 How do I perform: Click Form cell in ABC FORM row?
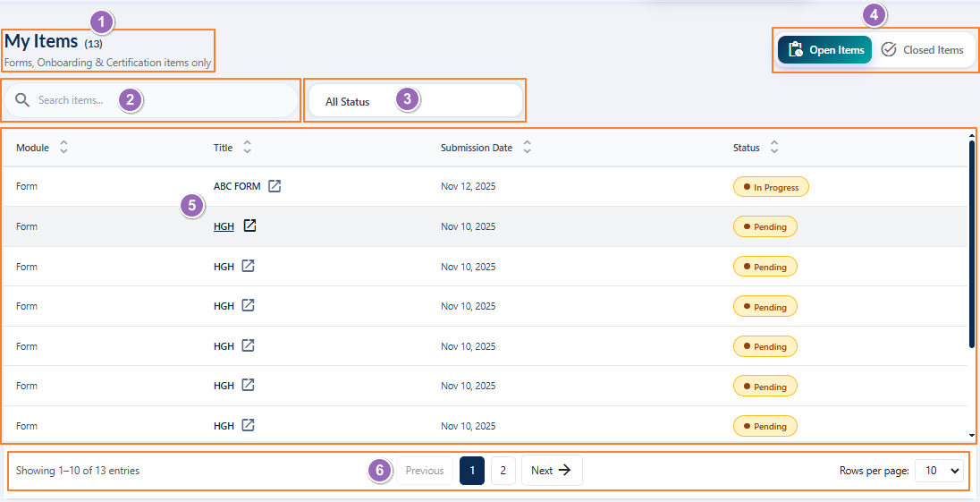[27, 186]
